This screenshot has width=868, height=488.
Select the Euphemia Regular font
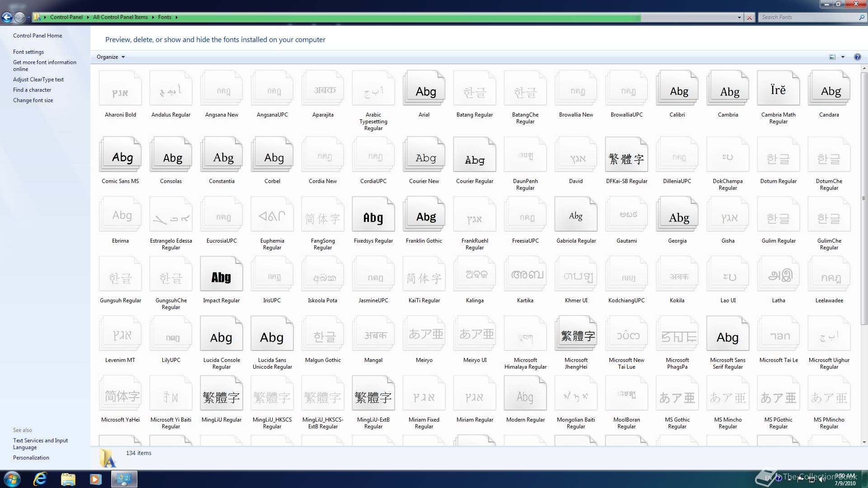pos(272,215)
